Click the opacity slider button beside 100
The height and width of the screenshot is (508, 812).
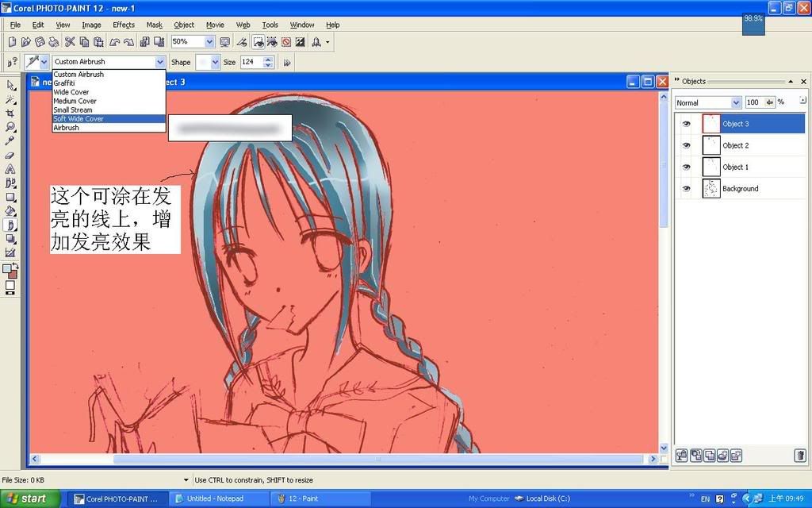[769, 102]
